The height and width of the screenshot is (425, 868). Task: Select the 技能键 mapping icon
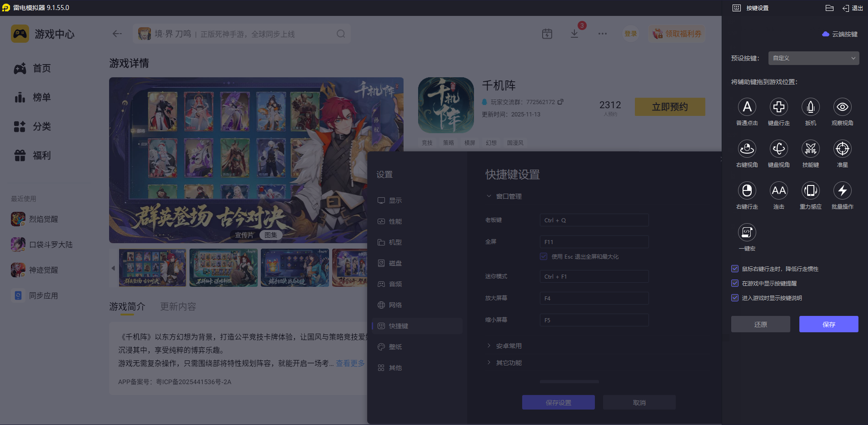click(x=811, y=149)
